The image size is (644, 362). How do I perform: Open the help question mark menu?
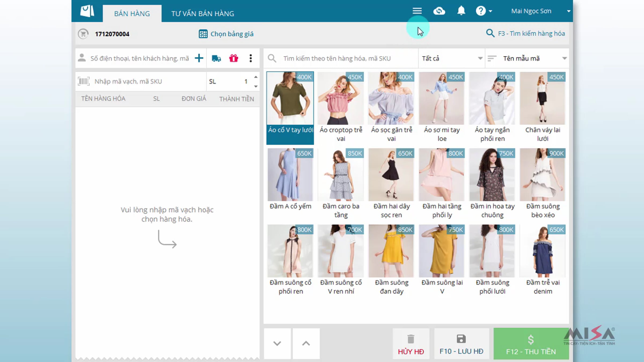[x=484, y=11]
